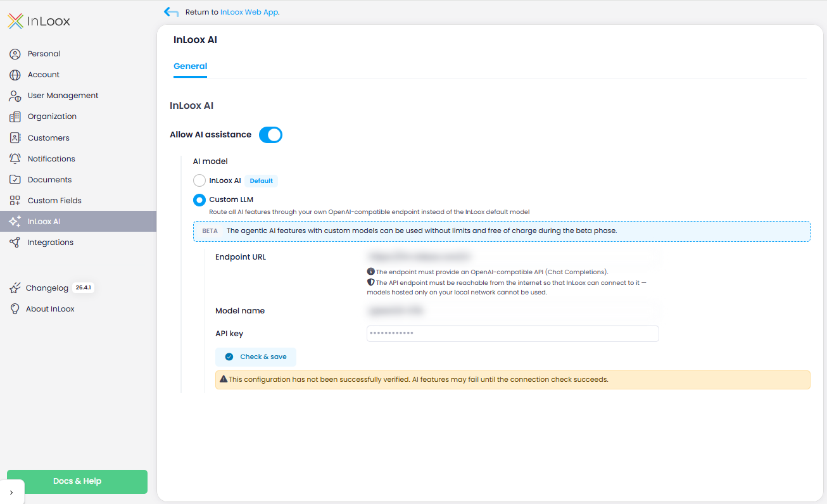Viewport: 827px width, 504px height.
Task: Open the Documents section
Action: [x=78, y=179]
